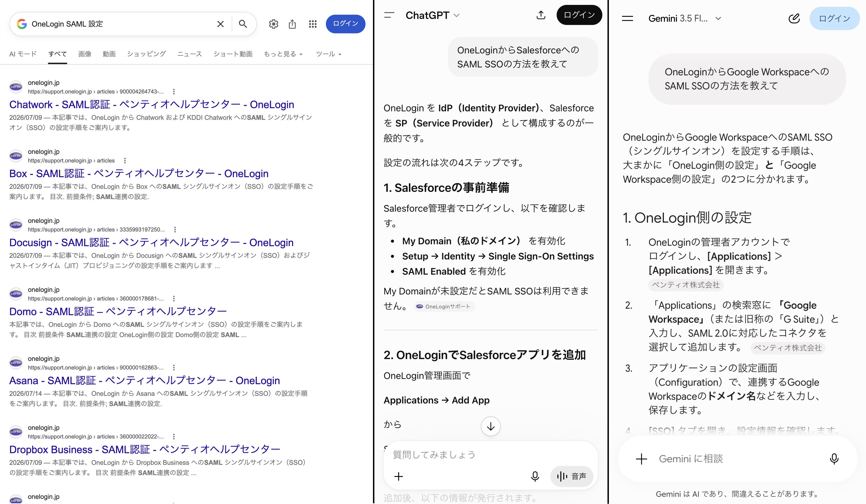Open the Chatwork - SAML認証 result link
This screenshot has width=866, height=504.
click(x=152, y=104)
